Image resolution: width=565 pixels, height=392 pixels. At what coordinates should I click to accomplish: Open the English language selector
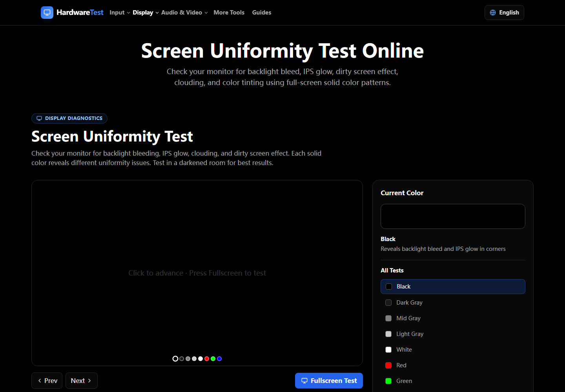504,13
